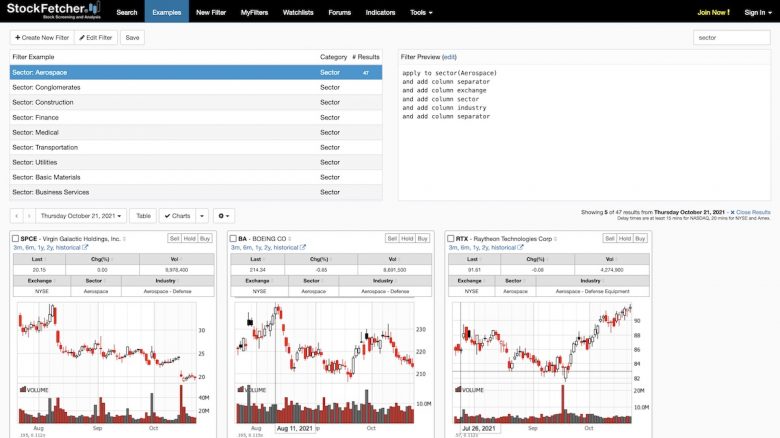780x438 pixels.
Task: Select Sector: Business Services filter row
Action: pyautogui.click(x=196, y=192)
